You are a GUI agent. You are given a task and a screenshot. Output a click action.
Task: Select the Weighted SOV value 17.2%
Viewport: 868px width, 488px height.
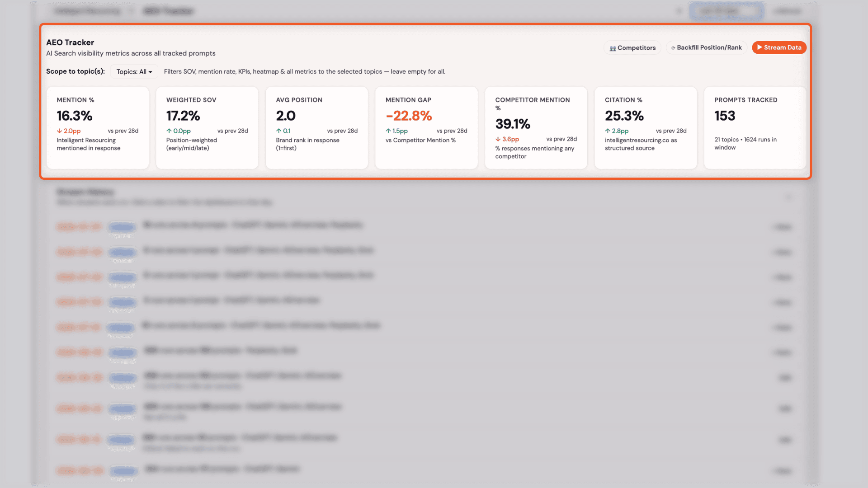183,116
